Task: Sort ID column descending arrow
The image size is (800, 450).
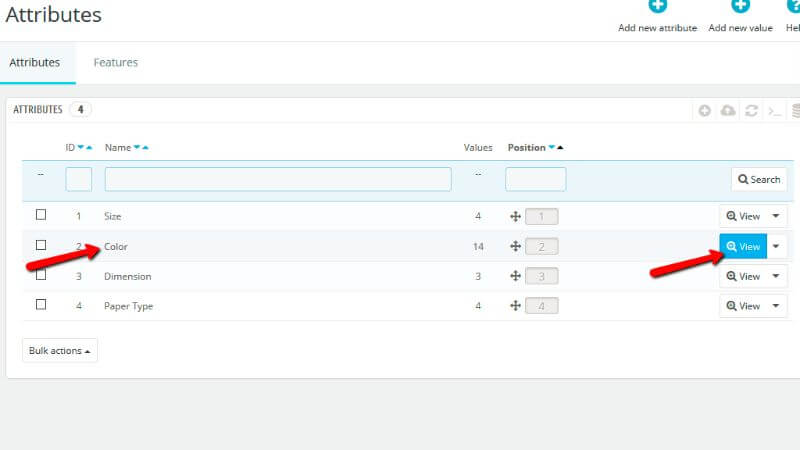Action: (x=81, y=147)
